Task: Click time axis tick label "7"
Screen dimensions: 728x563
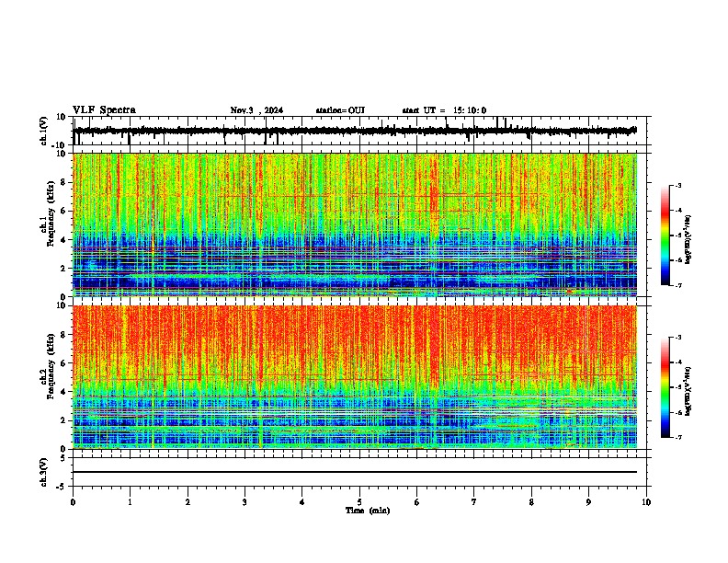Action: [474, 502]
